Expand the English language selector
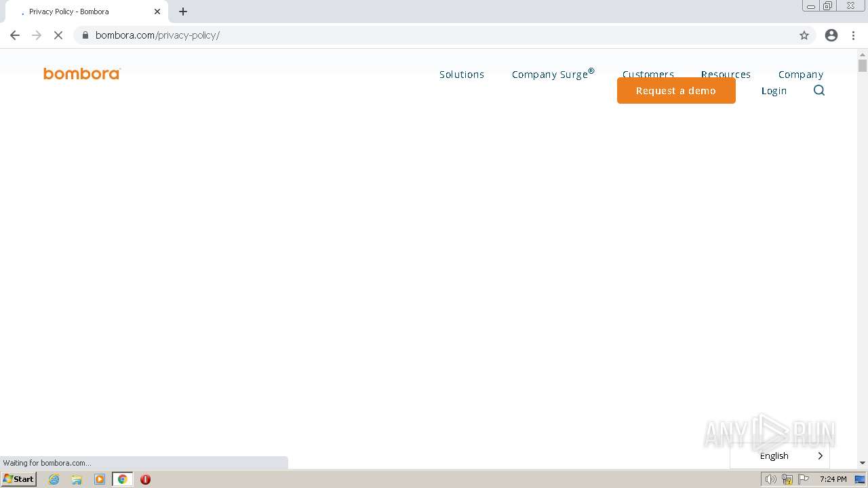The width and height of the screenshot is (868, 488). tap(780, 455)
